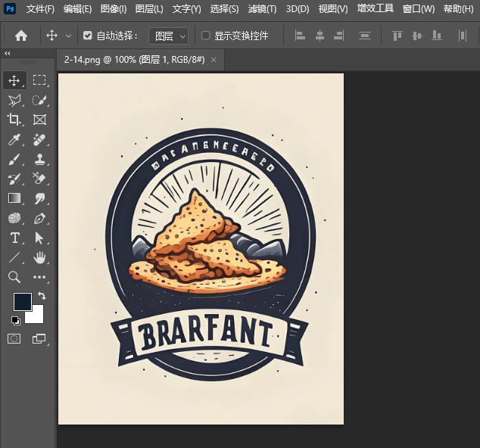Select the Horizontal Type tool
The width and height of the screenshot is (480, 448).
pyautogui.click(x=14, y=238)
